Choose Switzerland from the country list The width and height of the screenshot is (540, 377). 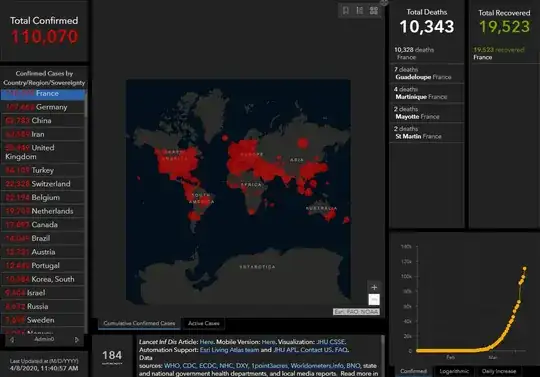pyautogui.click(x=43, y=184)
